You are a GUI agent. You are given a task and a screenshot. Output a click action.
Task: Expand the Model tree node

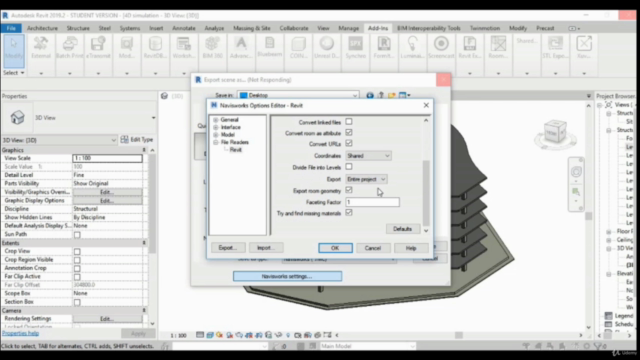(x=216, y=135)
